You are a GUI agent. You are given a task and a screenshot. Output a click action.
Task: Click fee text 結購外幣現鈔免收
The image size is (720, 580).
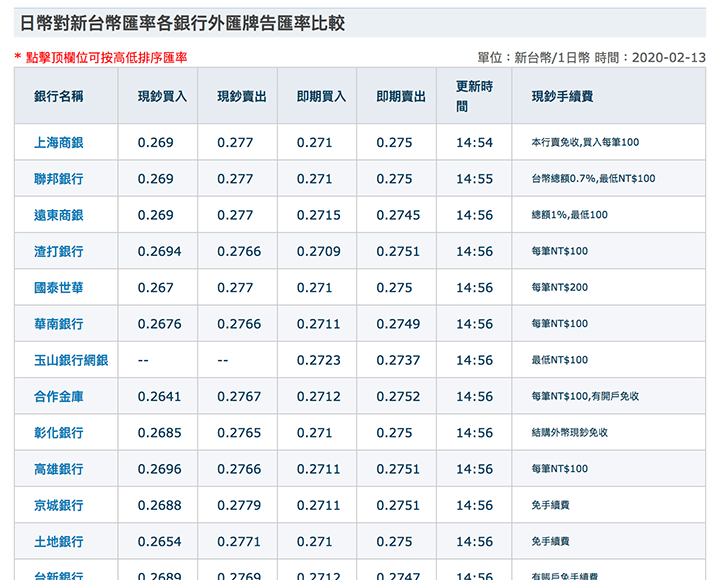pyautogui.click(x=570, y=433)
